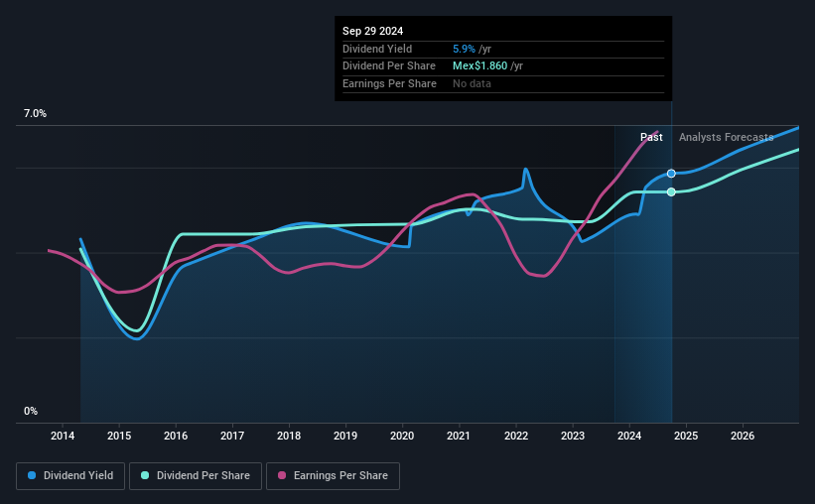Click the 2022 x-axis label
Viewport: 815px width, 504px height.
click(x=516, y=436)
